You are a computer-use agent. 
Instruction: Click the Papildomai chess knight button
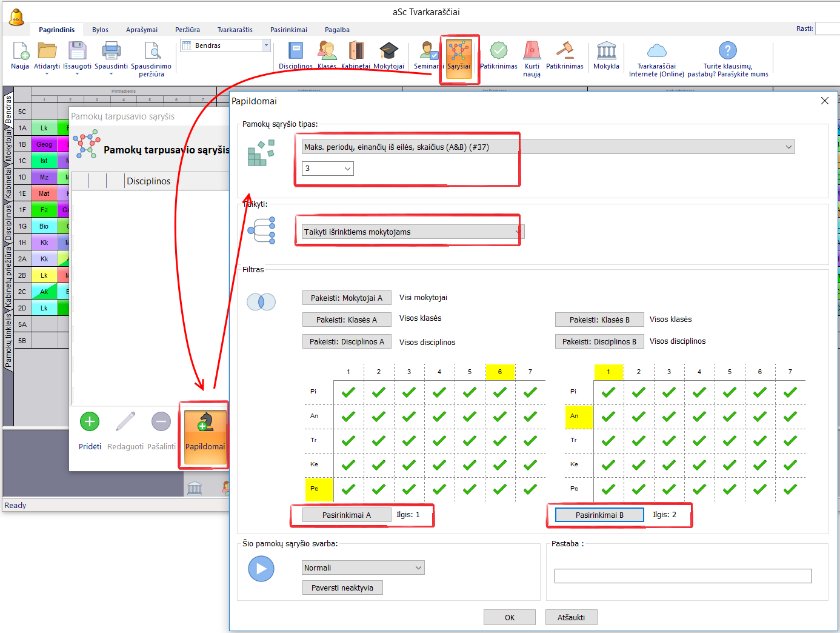click(x=205, y=433)
